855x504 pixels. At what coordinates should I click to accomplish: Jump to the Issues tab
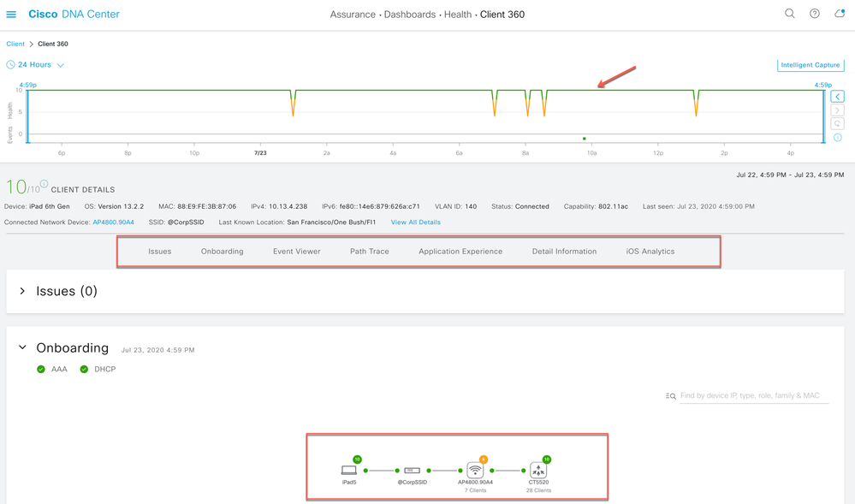(x=160, y=252)
